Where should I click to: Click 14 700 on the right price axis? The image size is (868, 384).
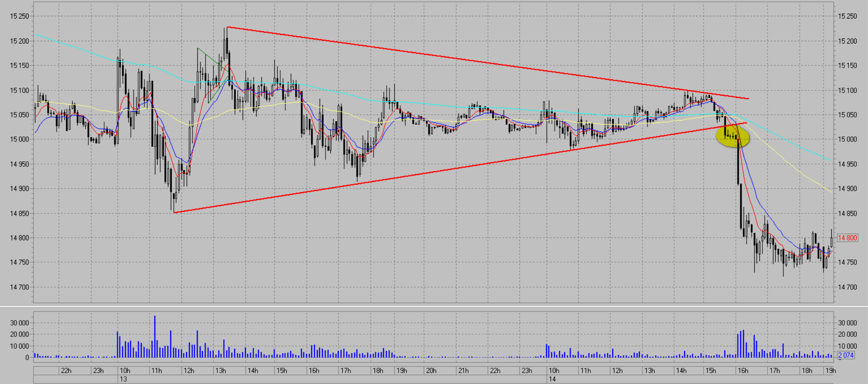coord(847,287)
